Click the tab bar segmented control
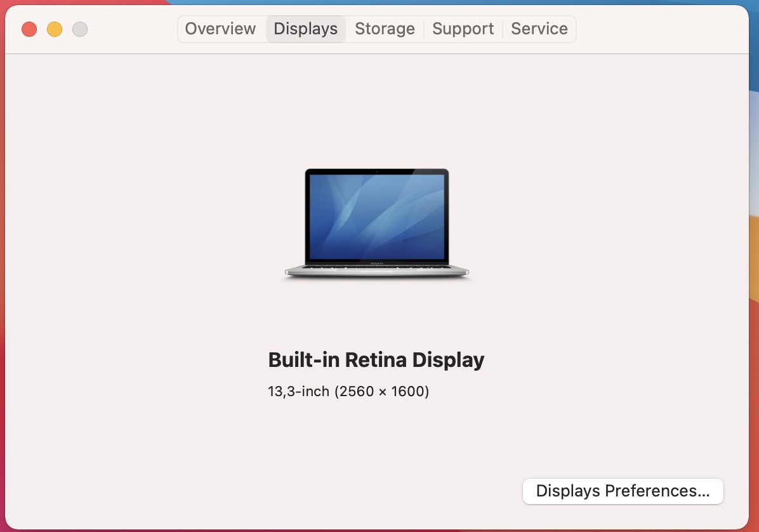Viewport: 759px width, 532px height. tap(377, 29)
